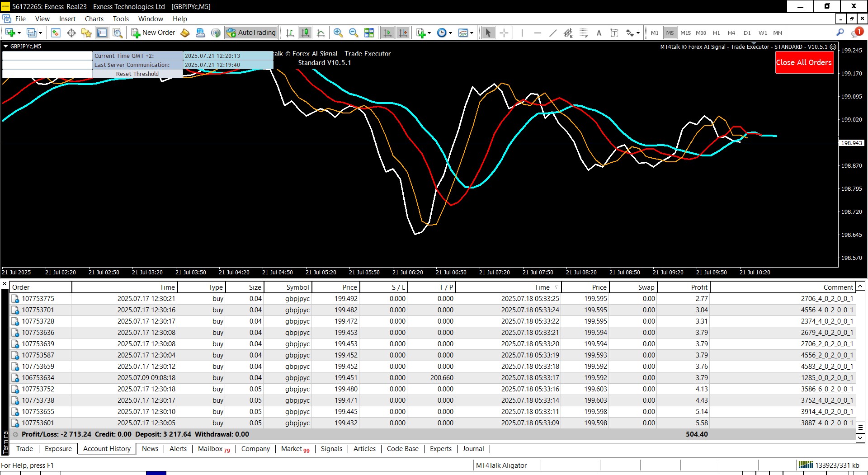Select the Fibonacci retracement tool
The height and width of the screenshot is (475, 868).
pos(584,33)
